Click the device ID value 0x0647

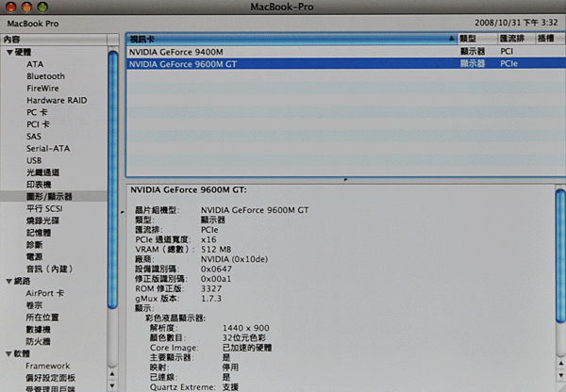coord(216,269)
